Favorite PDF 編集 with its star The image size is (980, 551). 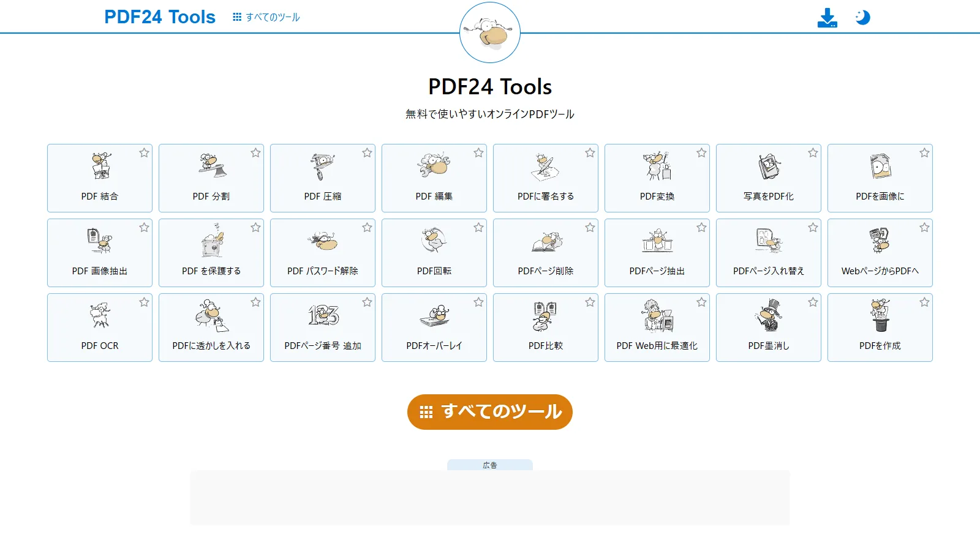[478, 153]
